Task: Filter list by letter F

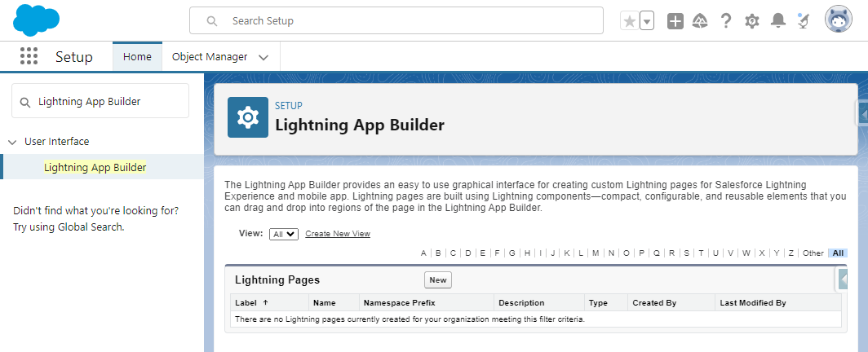Action: (497, 253)
